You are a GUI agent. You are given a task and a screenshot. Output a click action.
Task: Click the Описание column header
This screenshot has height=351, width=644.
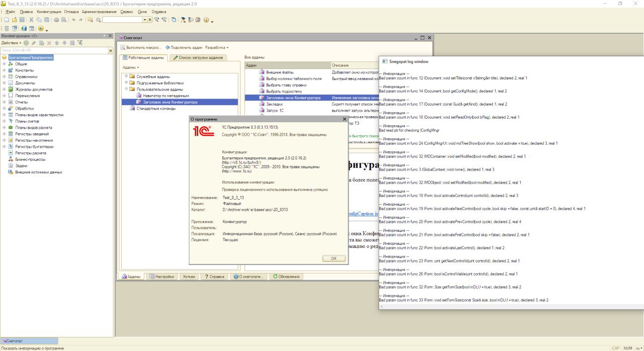pyautogui.click(x=354, y=65)
